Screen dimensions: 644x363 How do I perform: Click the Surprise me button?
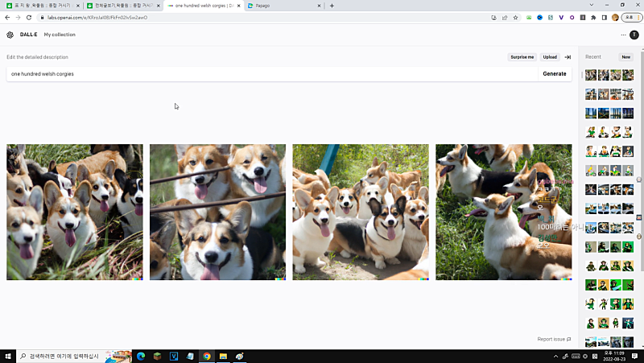pyautogui.click(x=522, y=57)
